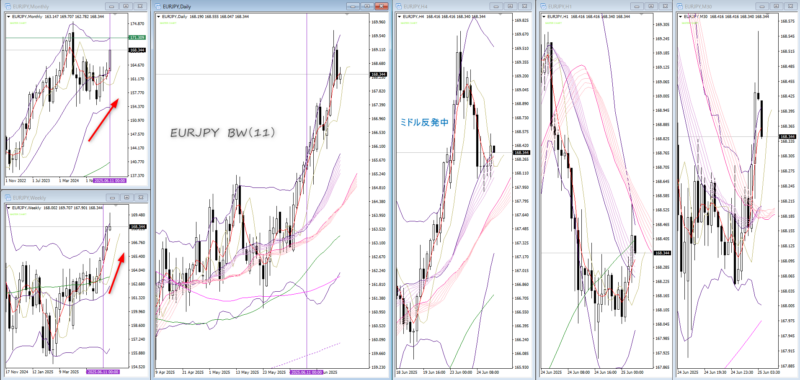This screenshot has height=380, width=800.
Task: Click the 168.344 current price tag on H1 chart
Action: 662,253
